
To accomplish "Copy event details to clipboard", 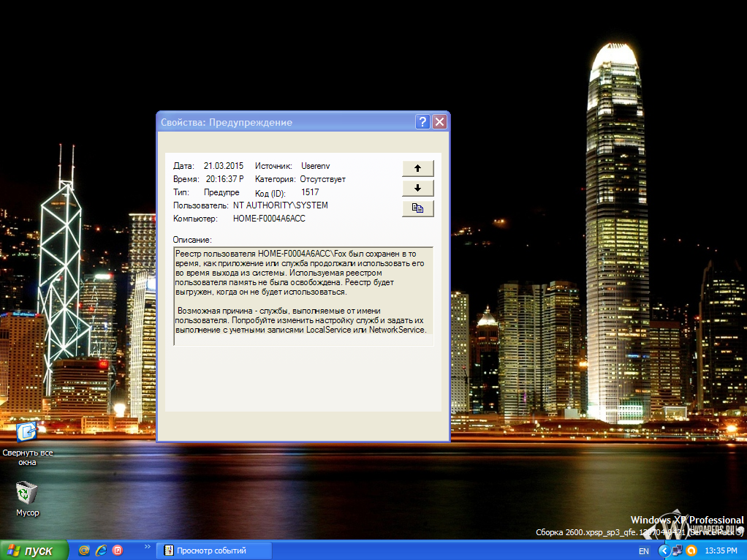I will pyautogui.click(x=418, y=208).
